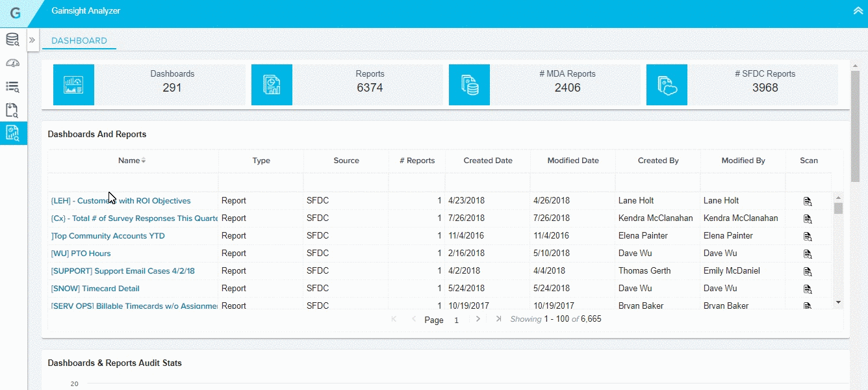This screenshot has height=390, width=868.
Task: Open Top Community Accounts YTD report
Action: [108, 236]
